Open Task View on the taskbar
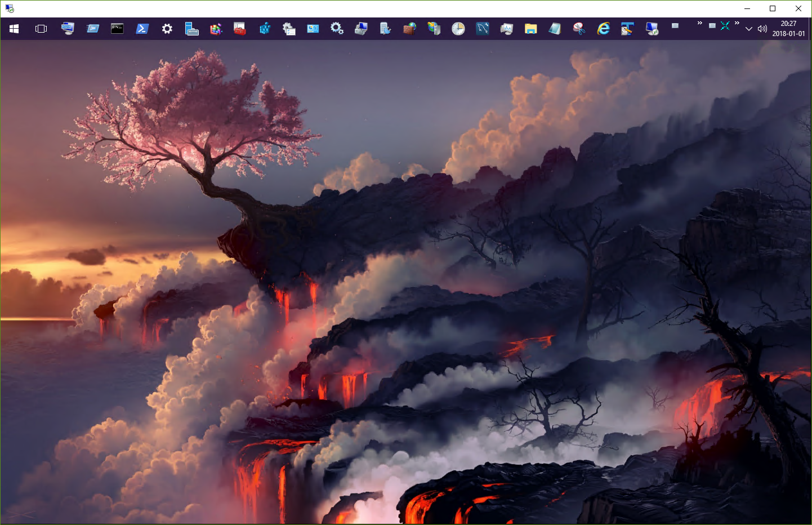 coord(41,29)
